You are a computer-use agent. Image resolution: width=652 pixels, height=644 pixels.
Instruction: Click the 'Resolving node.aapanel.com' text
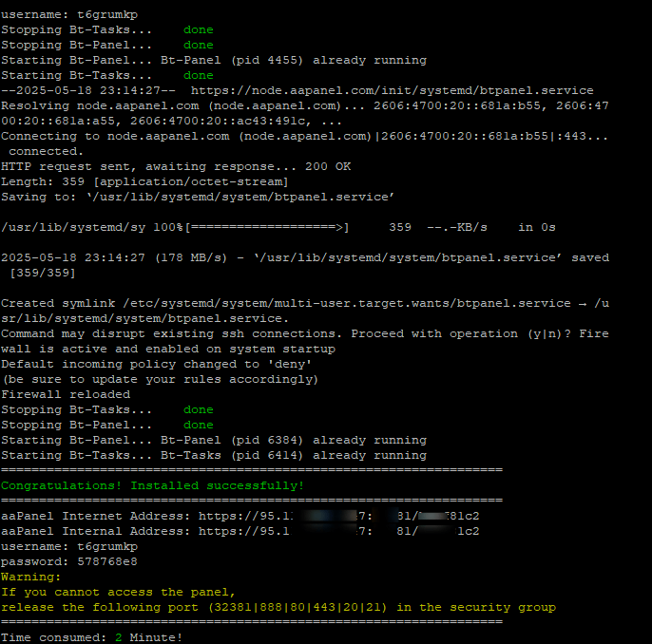tap(100, 105)
